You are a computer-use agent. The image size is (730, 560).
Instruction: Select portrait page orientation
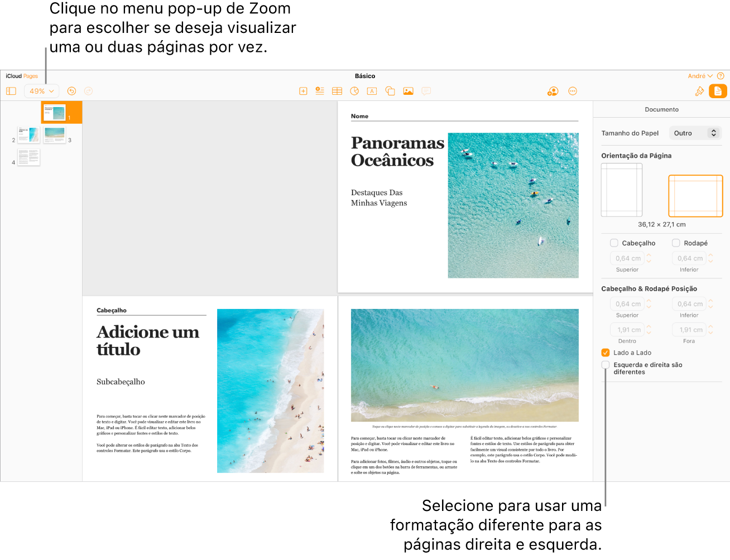(x=621, y=190)
